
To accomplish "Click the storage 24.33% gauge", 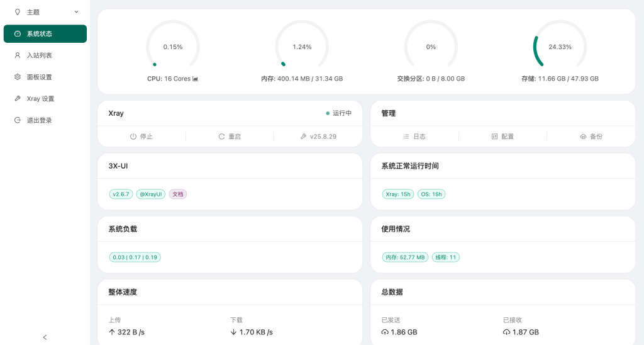I will (x=560, y=47).
